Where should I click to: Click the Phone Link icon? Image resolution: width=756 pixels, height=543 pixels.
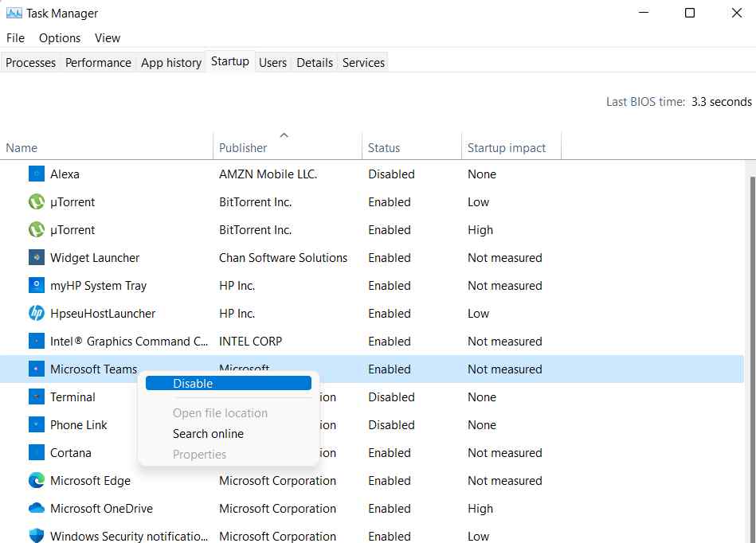(36, 425)
